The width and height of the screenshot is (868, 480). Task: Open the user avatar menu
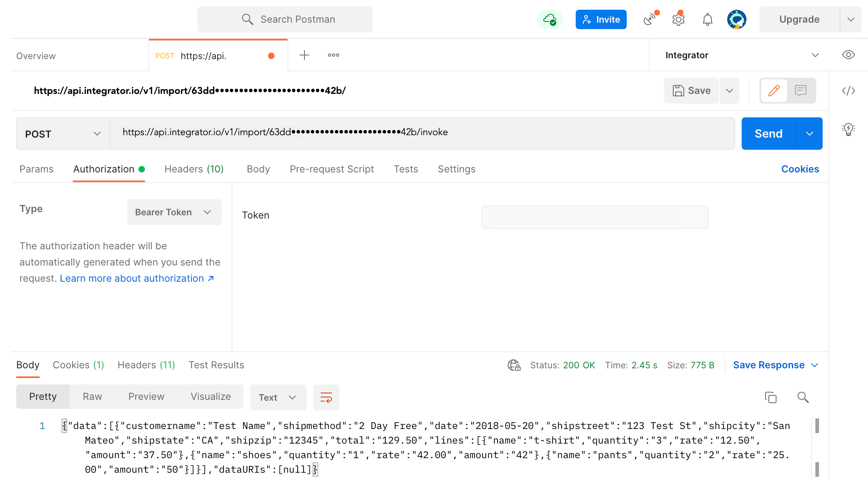point(737,19)
